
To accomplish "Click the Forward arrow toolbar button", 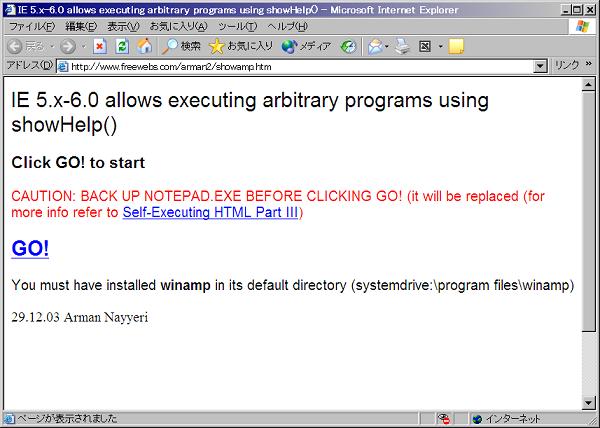I will click(x=68, y=47).
